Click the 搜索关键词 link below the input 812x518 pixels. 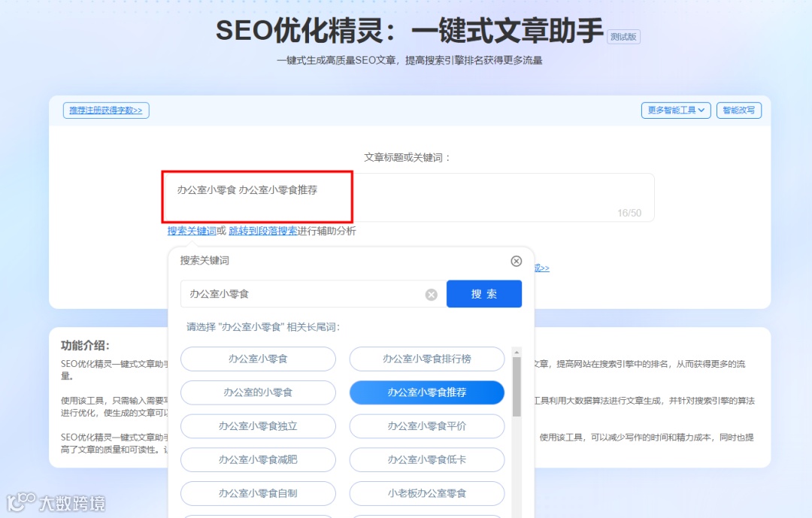click(192, 231)
